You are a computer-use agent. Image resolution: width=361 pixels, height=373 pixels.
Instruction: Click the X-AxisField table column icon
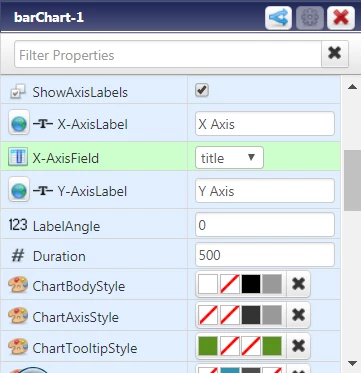[17, 157]
